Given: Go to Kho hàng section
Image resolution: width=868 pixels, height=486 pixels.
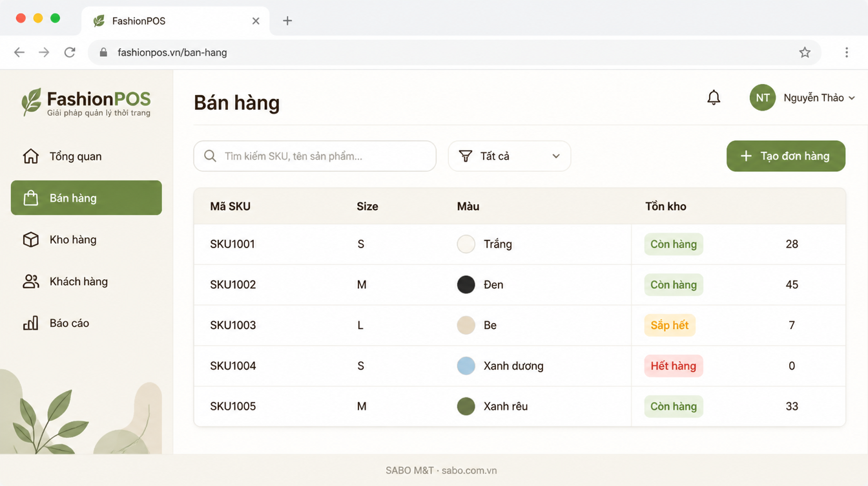Looking at the screenshot, I should tap(87, 240).
